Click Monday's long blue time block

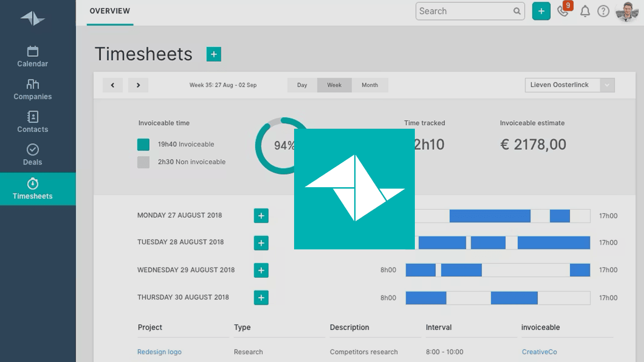point(490,216)
